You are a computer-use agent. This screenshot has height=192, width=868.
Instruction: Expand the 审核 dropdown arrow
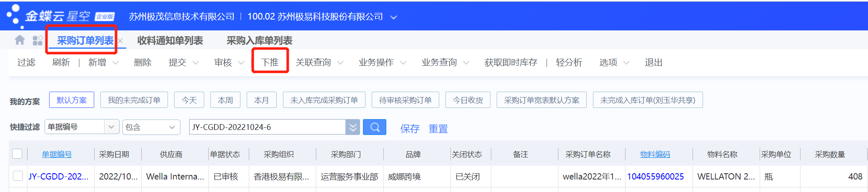pyautogui.click(x=241, y=63)
